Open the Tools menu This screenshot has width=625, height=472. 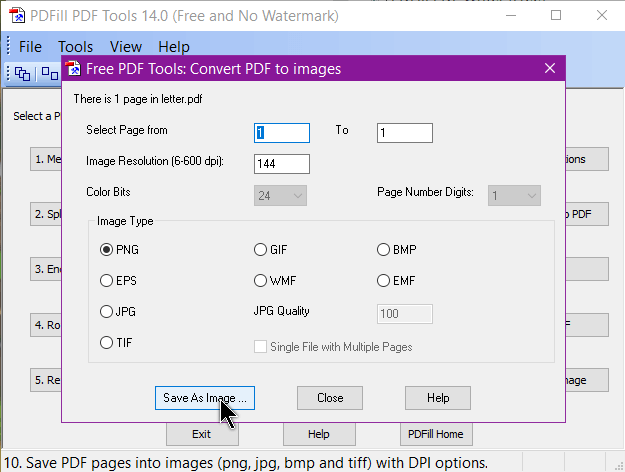coord(75,47)
